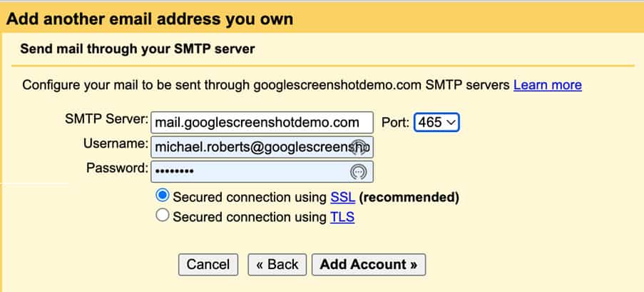The height and width of the screenshot is (292, 644).
Task: Click the "Username:" label
Action: (x=116, y=144)
